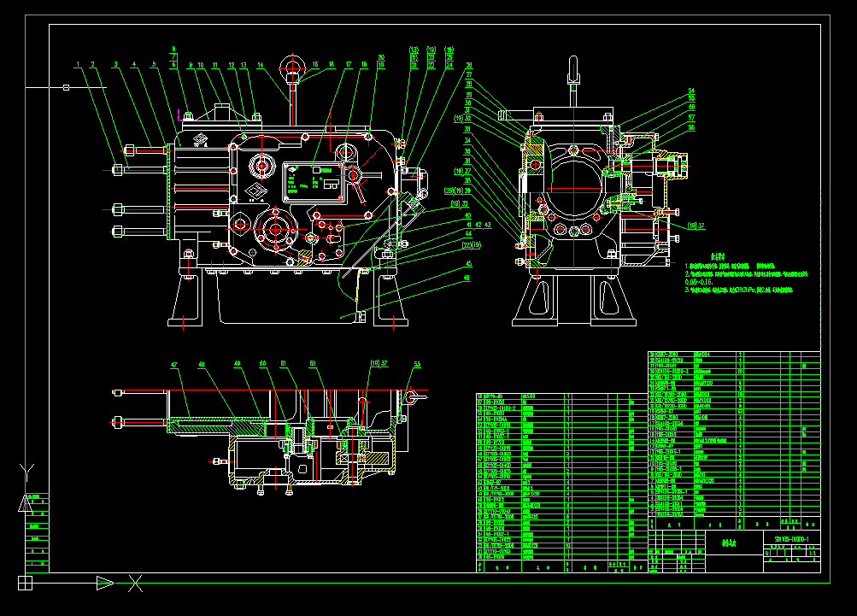
Task: Select part callout number 17
Action: pos(349,64)
